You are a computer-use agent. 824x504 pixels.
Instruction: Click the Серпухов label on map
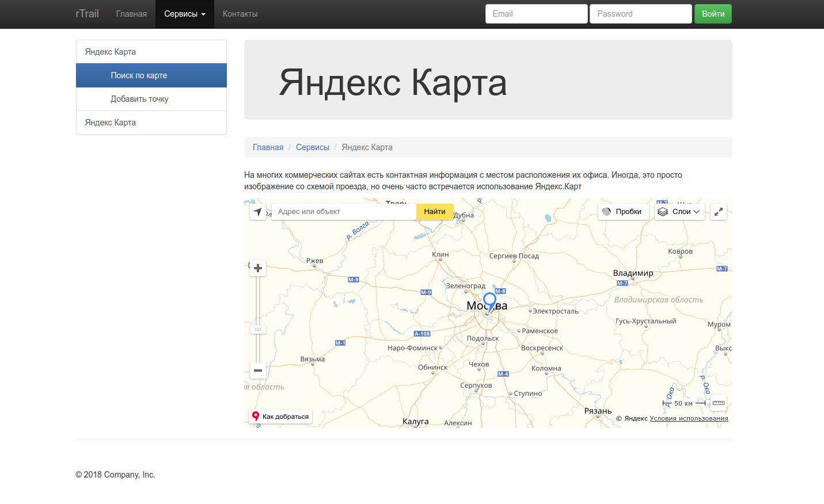[x=476, y=385]
